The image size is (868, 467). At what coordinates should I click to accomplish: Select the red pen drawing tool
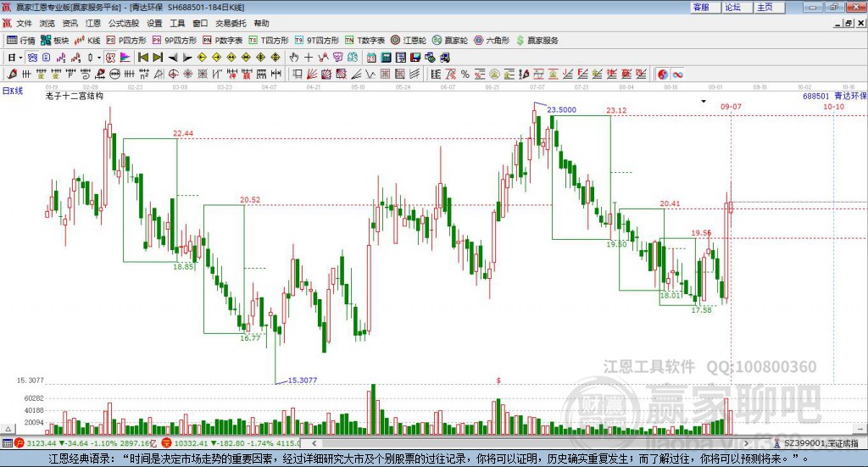(12, 74)
